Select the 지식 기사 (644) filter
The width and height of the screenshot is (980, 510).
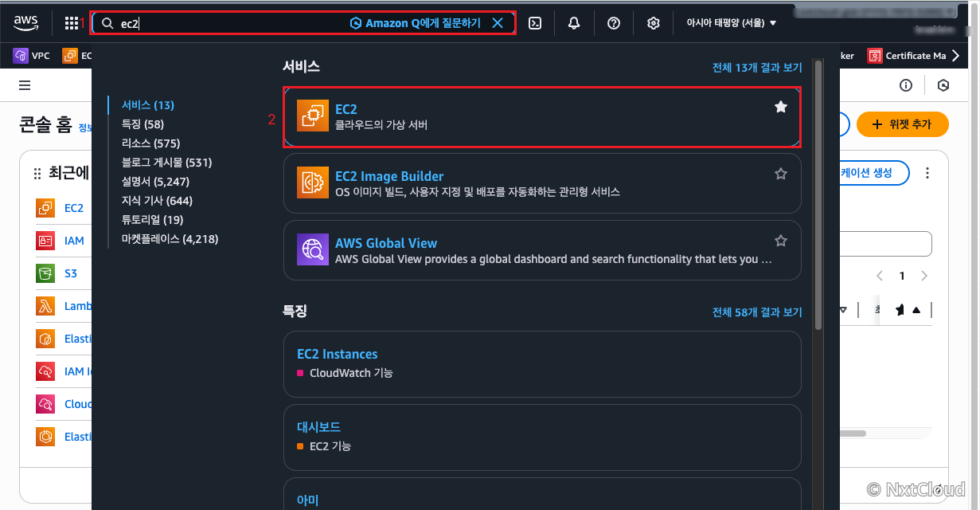point(157,201)
